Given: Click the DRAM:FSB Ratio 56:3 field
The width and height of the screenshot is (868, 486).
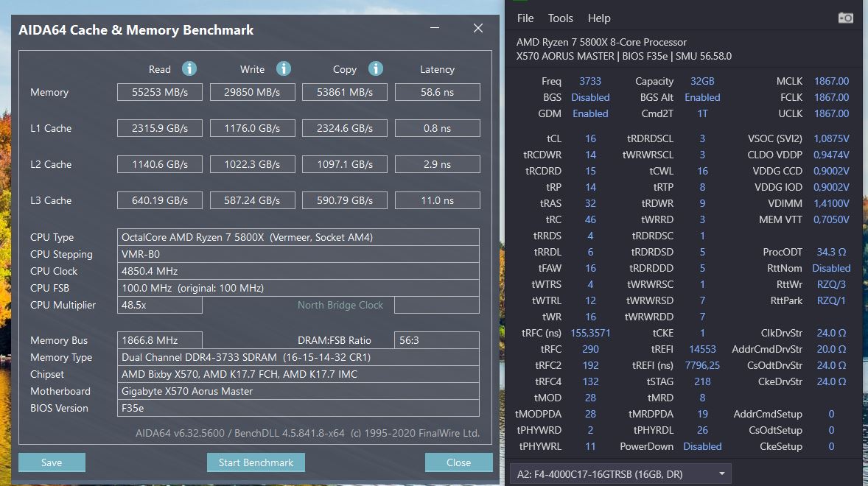Looking at the screenshot, I should pos(437,340).
